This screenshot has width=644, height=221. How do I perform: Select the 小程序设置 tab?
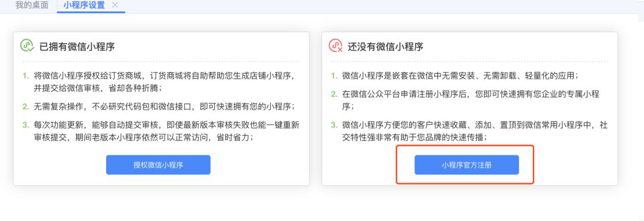(84, 5)
